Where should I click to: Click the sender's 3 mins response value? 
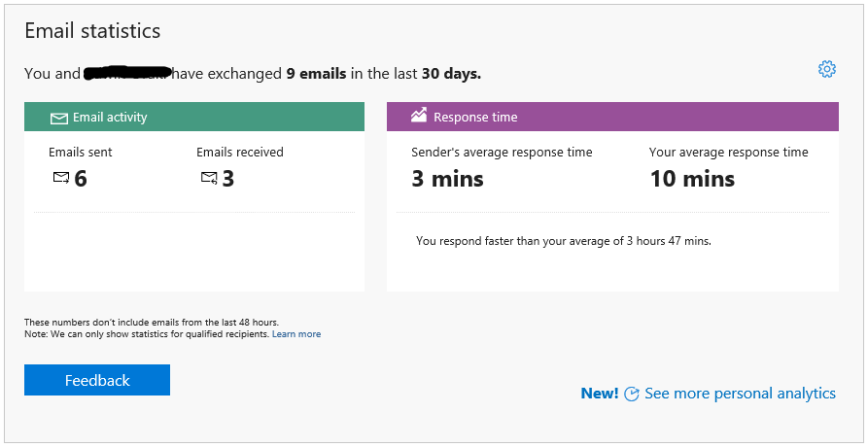point(447,179)
